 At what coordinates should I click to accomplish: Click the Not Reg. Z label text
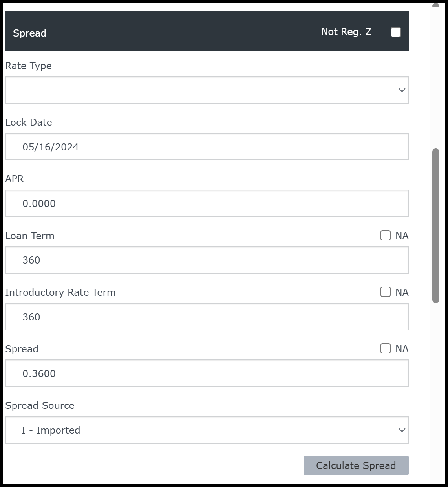tap(346, 32)
